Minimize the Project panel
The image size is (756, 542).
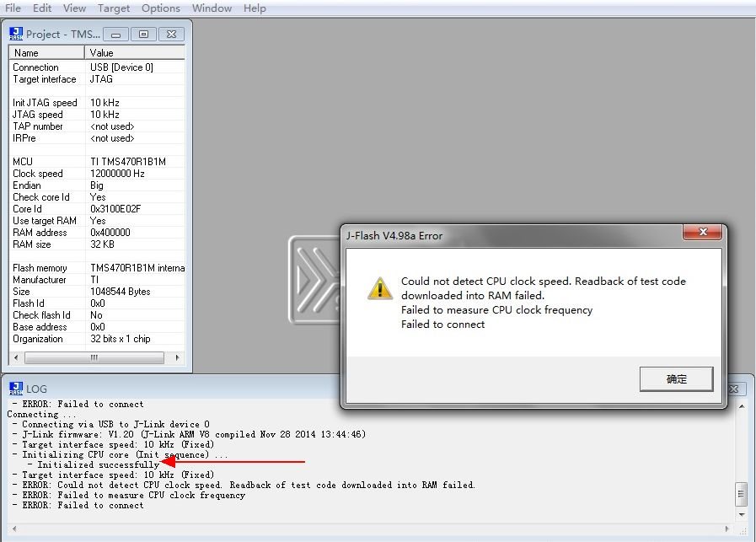pos(115,35)
